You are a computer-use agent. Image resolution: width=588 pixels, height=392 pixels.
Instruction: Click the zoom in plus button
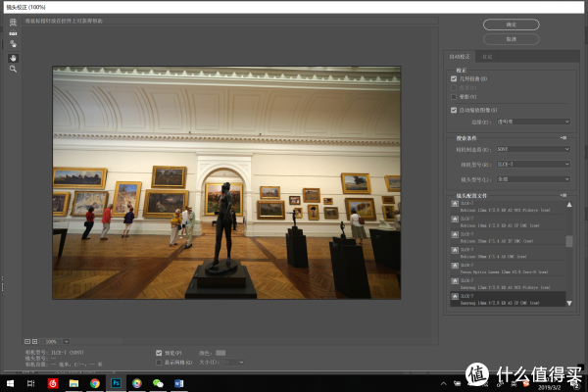tap(35, 341)
